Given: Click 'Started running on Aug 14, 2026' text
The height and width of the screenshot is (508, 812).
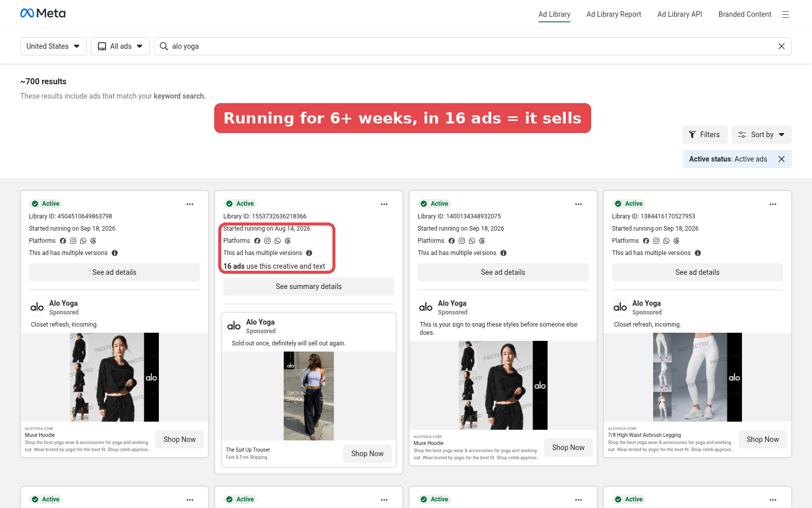Looking at the screenshot, I should pos(266,229).
